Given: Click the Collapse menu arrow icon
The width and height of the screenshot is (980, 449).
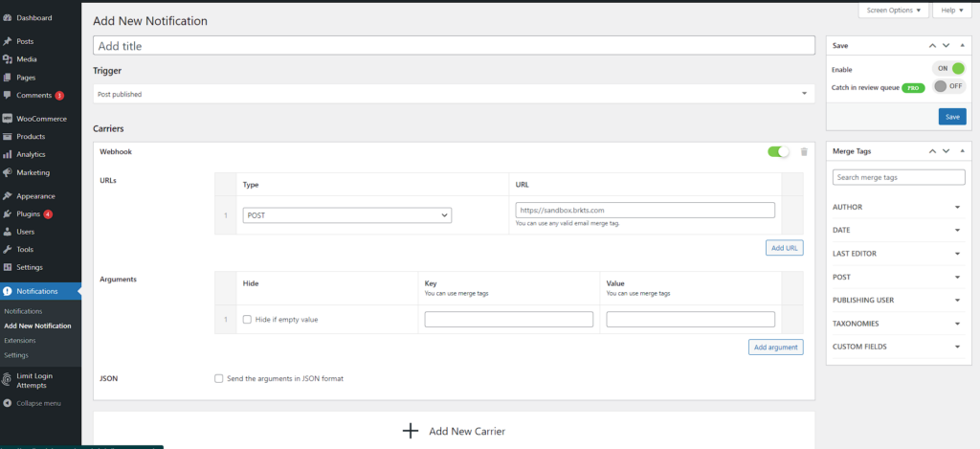Looking at the screenshot, I should click(x=8, y=403).
